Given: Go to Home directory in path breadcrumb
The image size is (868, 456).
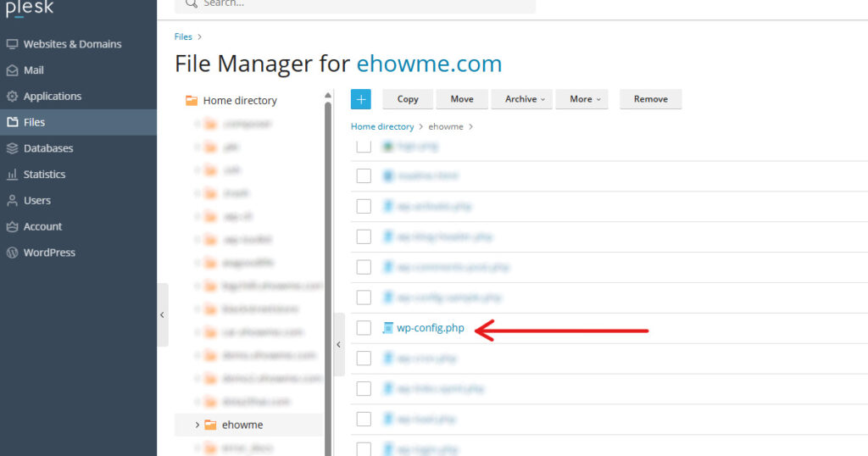Looking at the screenshot, I should point(382,127).
